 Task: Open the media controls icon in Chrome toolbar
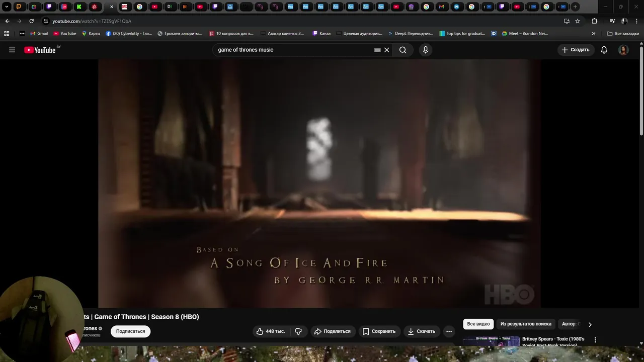pyautogui.click(x=612, y=21)
